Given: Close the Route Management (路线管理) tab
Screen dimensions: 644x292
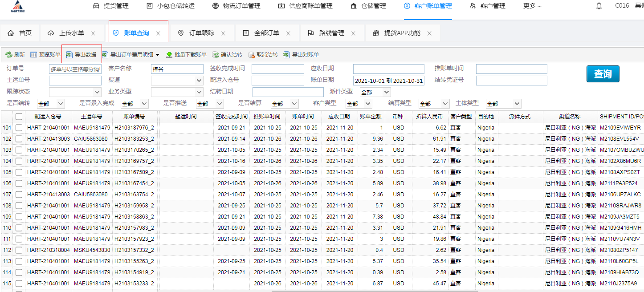Looking at the screenshot, I should pyautogui.click(x=353, y=33).
